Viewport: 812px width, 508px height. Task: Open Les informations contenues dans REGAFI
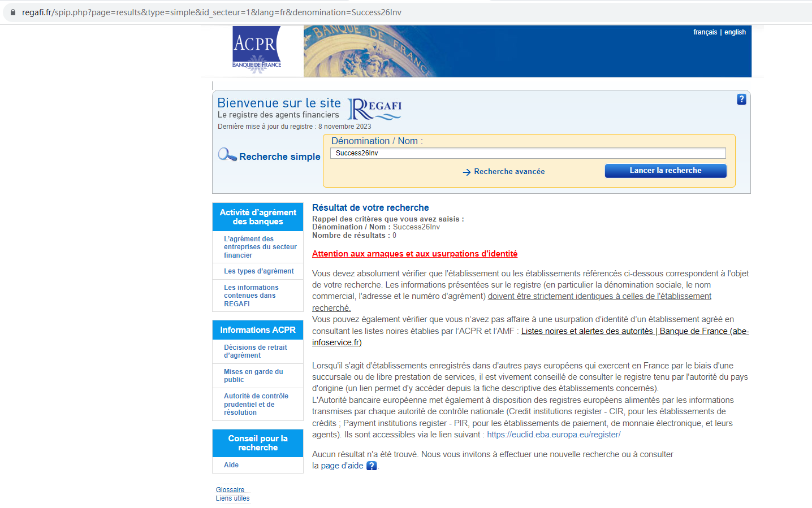point(251,296)
